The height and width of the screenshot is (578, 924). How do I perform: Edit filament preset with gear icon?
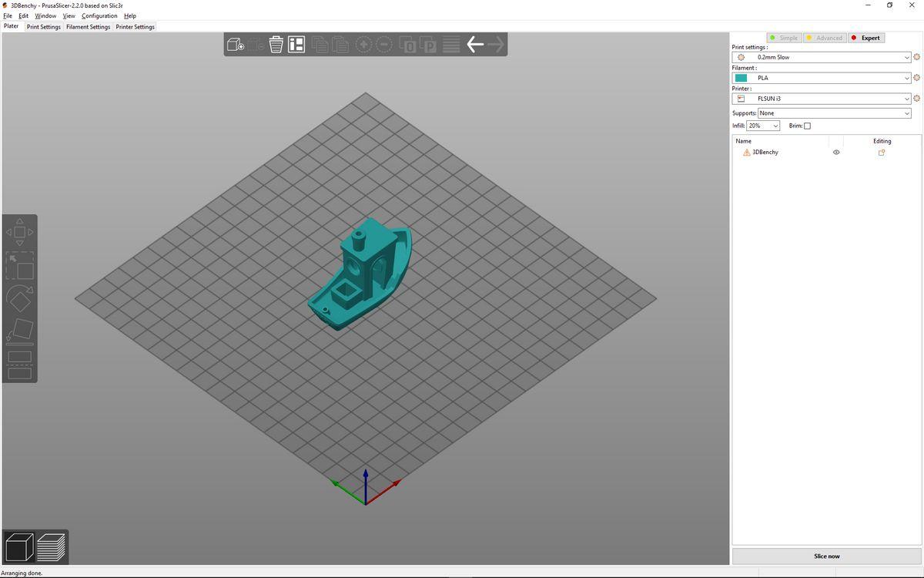(x=917, y=78)
